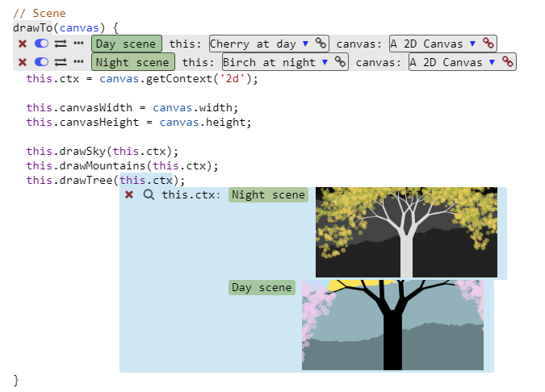The image size is (545, 392).
Task: Click the red link icon in Night scene canvas
Action: (508, 62)
